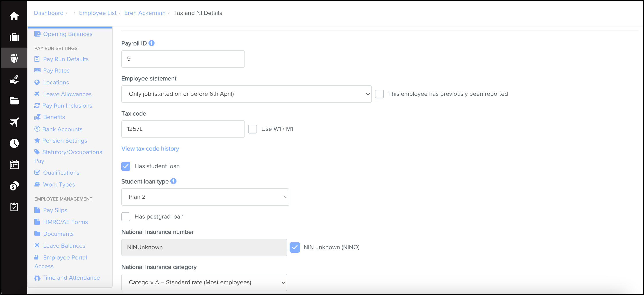Click 'Tax and NI Details' breadcrumb text
Screen dimensions: 644x295
198,13
